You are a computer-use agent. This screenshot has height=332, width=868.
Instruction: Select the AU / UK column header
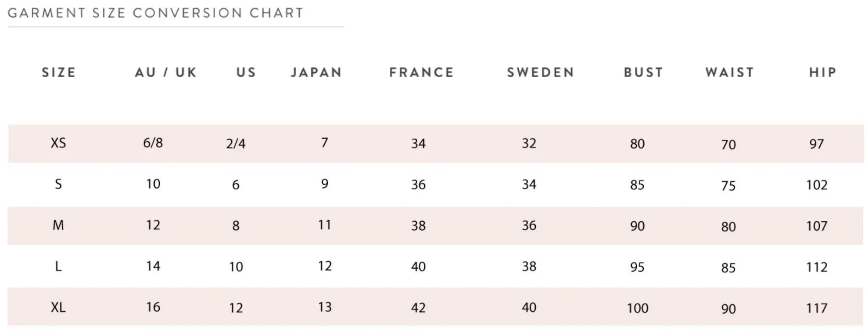166,72
